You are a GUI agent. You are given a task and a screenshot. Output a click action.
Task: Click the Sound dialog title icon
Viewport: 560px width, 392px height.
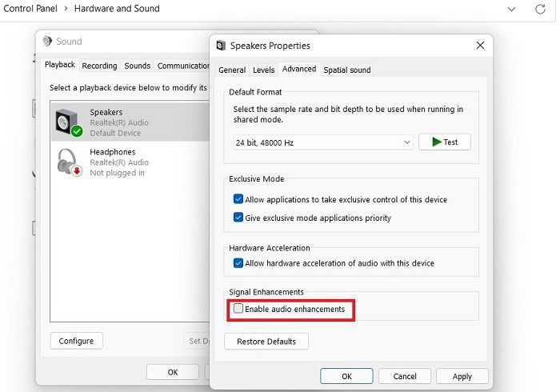(x=47, y=41)
